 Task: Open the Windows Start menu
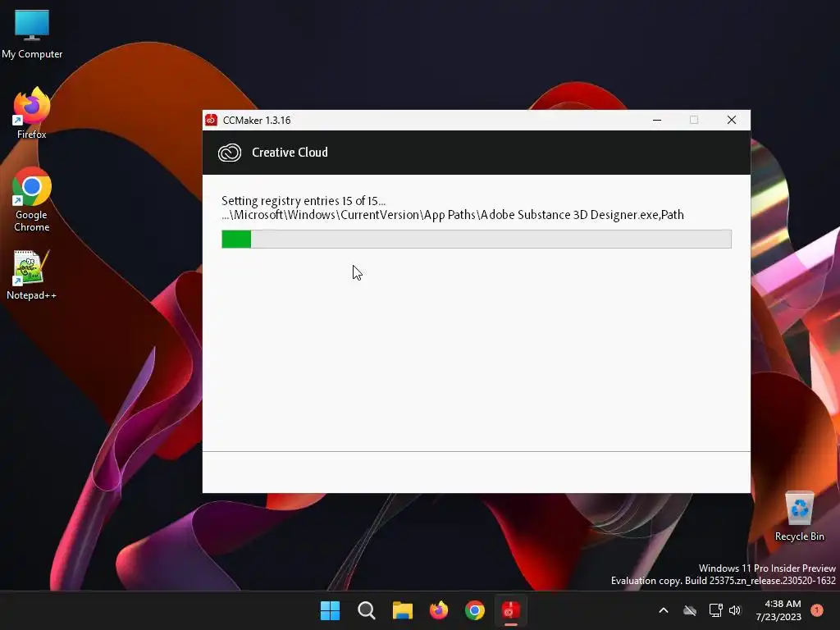point(330,610)
